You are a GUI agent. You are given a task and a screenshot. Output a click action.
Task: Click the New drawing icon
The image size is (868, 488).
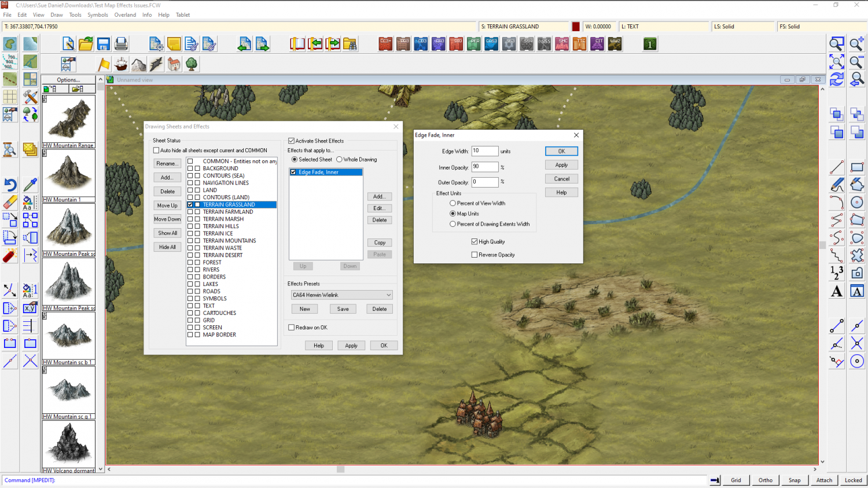pyautogui.click(x=68, y=44)
